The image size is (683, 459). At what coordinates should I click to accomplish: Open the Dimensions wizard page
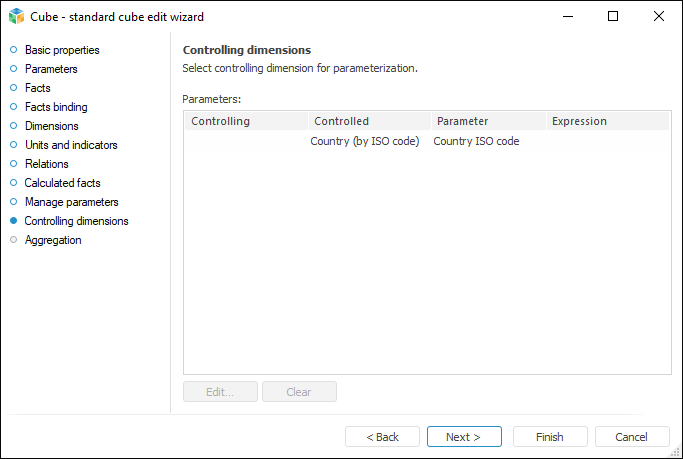(51, 126)
